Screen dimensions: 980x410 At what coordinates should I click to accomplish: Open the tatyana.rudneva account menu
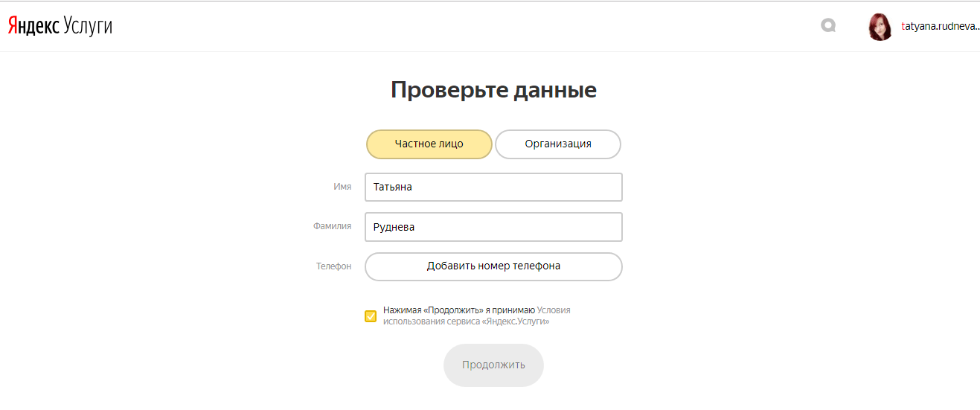pos(939,26)
